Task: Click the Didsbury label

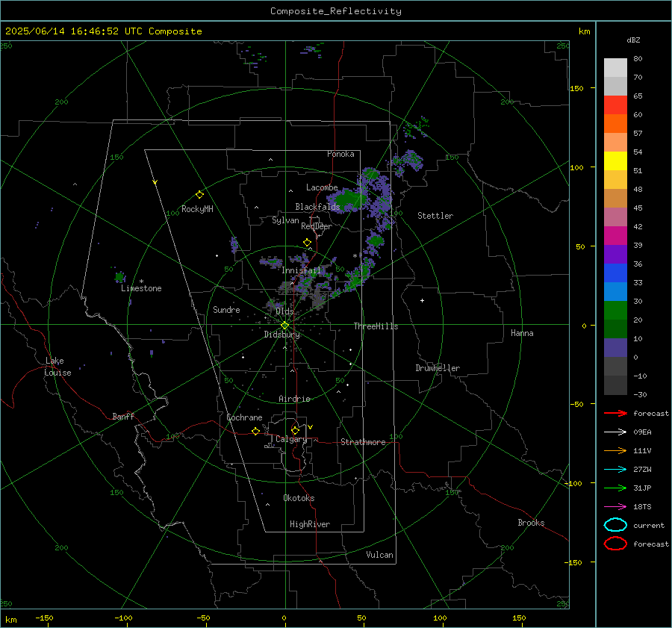Action: click(x=281, y=335)
